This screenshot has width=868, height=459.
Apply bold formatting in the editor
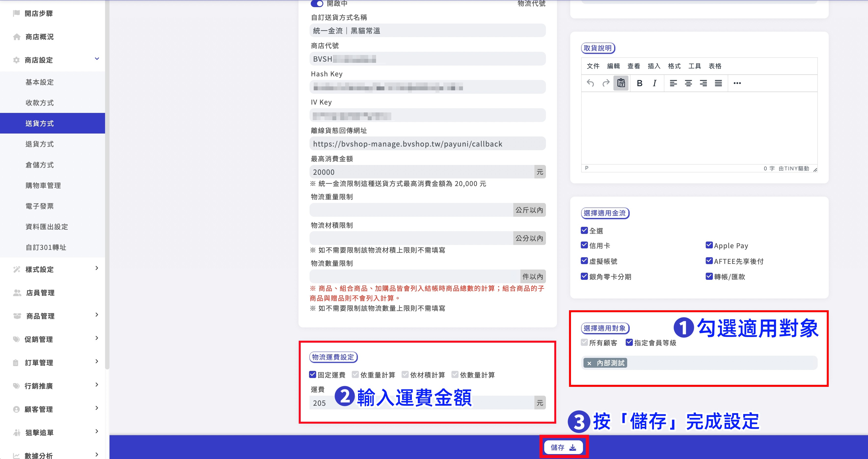(x=639, y=83)
